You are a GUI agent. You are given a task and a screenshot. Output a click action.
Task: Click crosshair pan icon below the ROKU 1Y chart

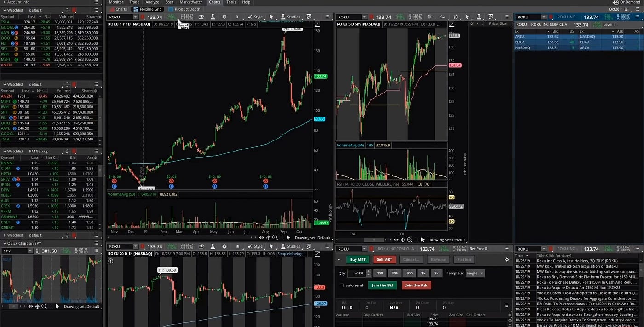(268, 237)
